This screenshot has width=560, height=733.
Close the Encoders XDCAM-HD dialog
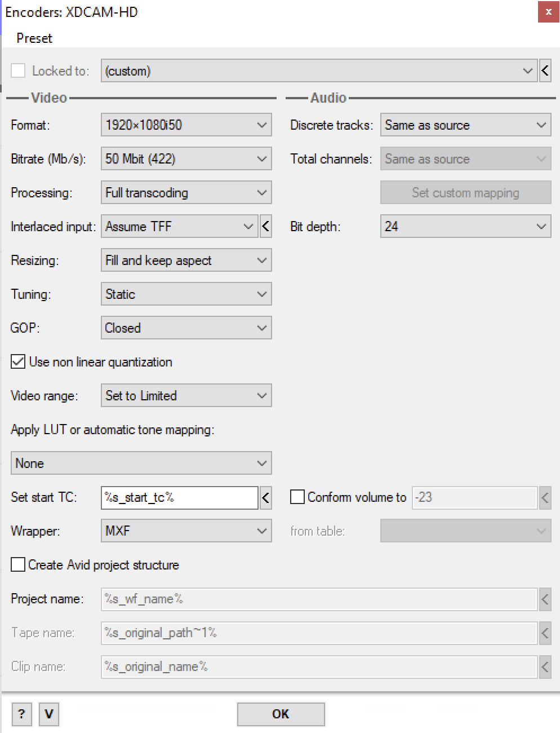click(x=548, y=12)
